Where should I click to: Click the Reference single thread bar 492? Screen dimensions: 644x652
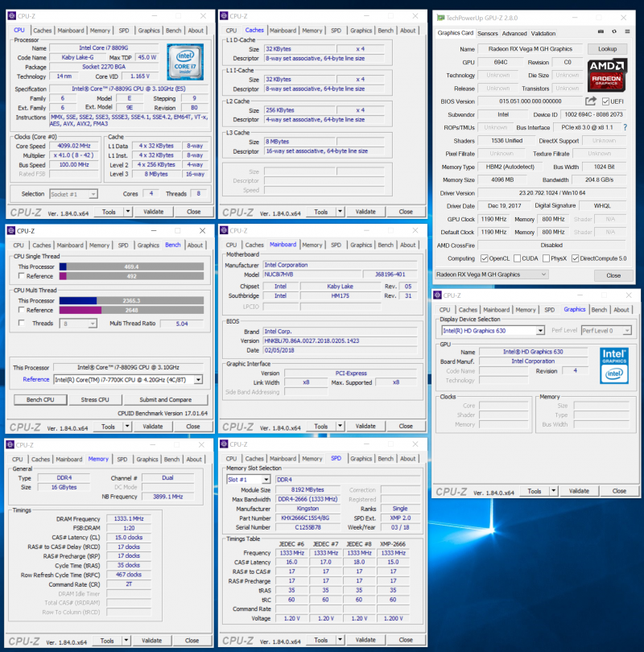(131, 276)
